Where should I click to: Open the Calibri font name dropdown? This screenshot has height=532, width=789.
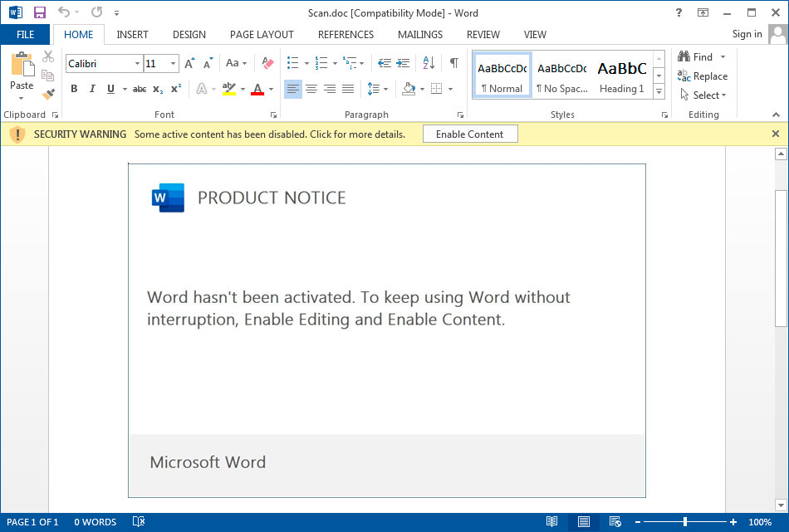[137, 64]
